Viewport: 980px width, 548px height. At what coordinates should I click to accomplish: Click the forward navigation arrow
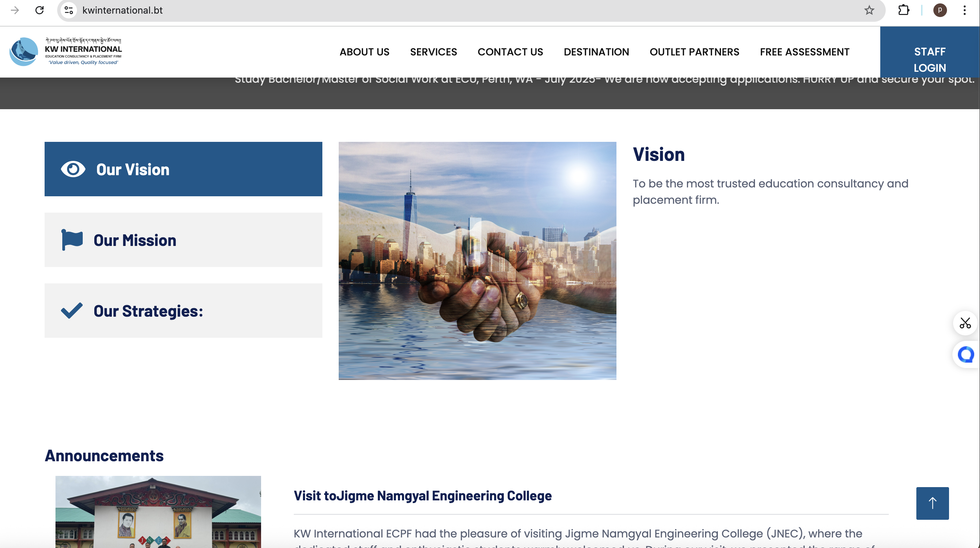15,10
